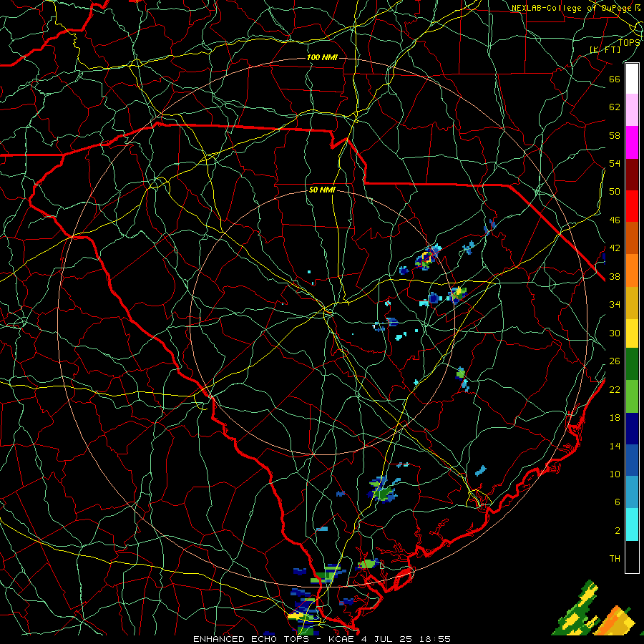The height and width of the screenshot is (644, 644).
Task: Click the [K FT] units label
Action: [605, 49]
